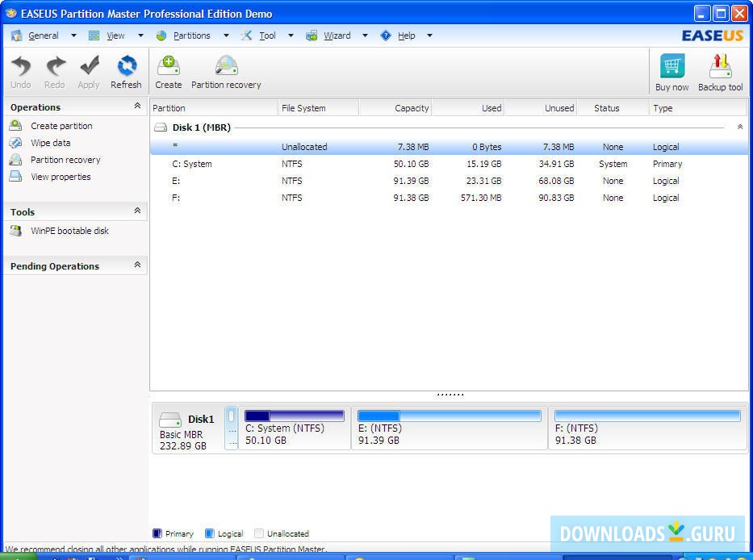This screenshot has width=753, height=560.
Task: Select the C: System partition row
Action: click(x=192, y=164)
